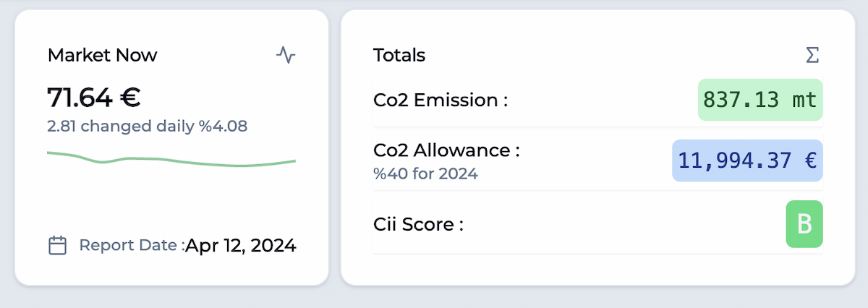Select the Co2 Allowance row in Totals

(598, 161)
